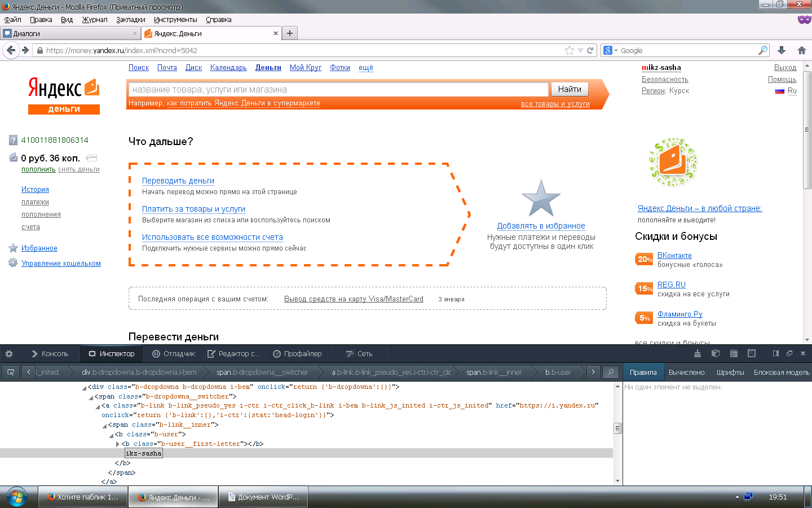Click the question mark beside the account number
Image resolution: width=812 pixels, height=508 pixels.
coord(14,140)
